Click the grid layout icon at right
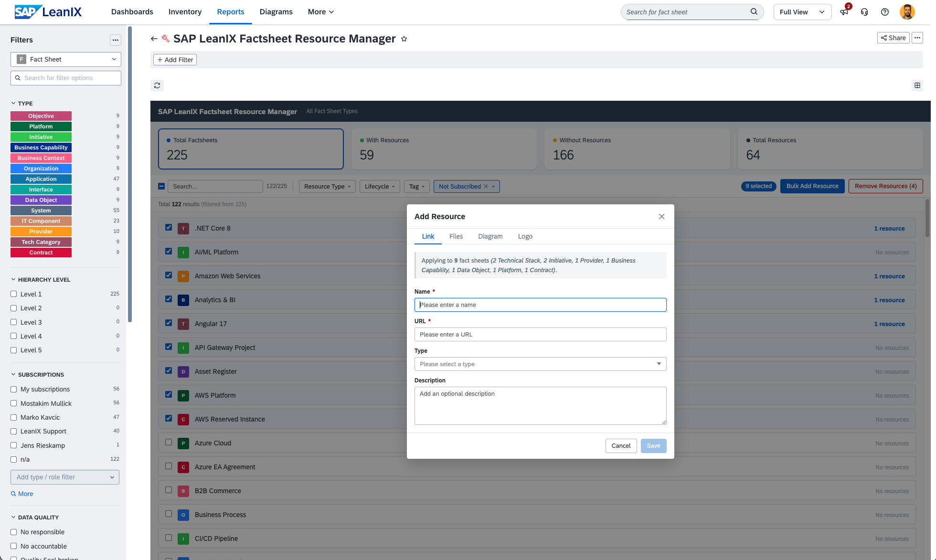 [917, 85]
